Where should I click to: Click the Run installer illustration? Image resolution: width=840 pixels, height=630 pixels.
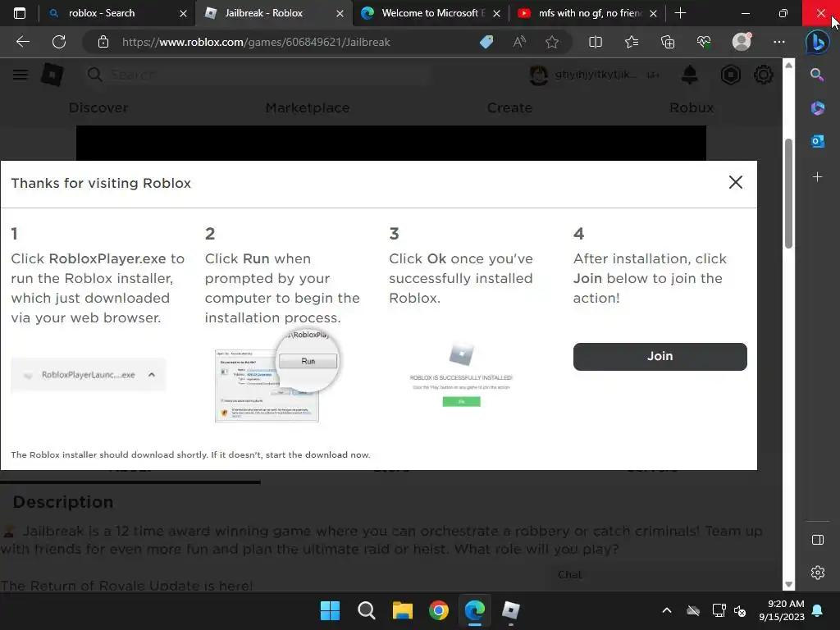point(277,377)
